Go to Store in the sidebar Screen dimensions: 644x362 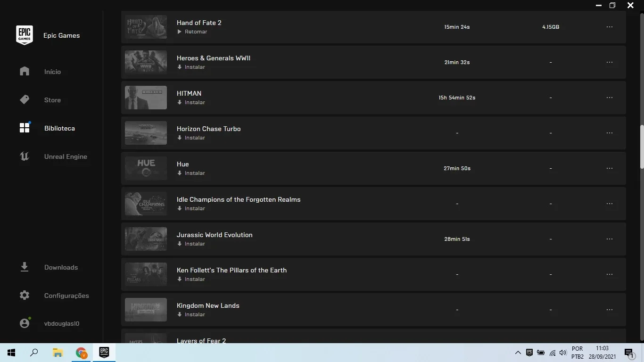pos(52,100)
